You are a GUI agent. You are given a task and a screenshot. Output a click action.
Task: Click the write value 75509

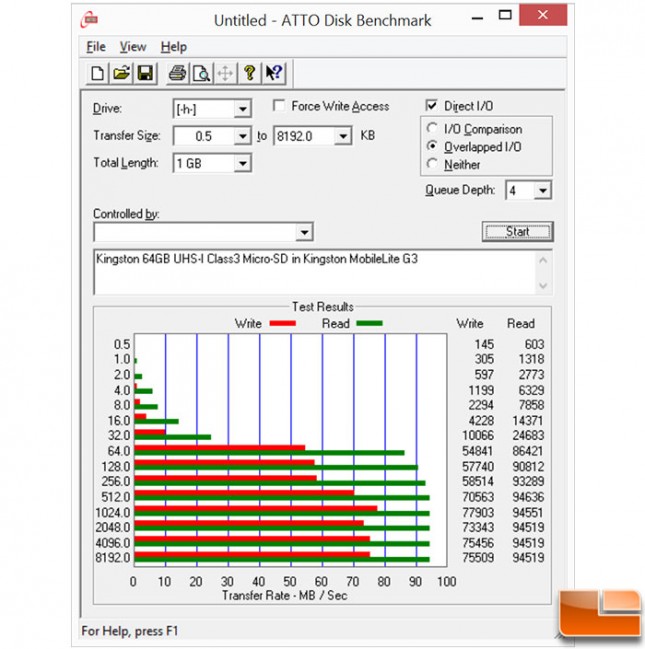(478, 558)
